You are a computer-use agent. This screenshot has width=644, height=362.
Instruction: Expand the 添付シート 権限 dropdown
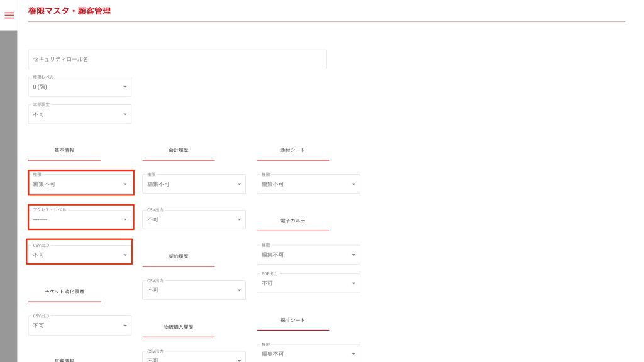point(308,184)
